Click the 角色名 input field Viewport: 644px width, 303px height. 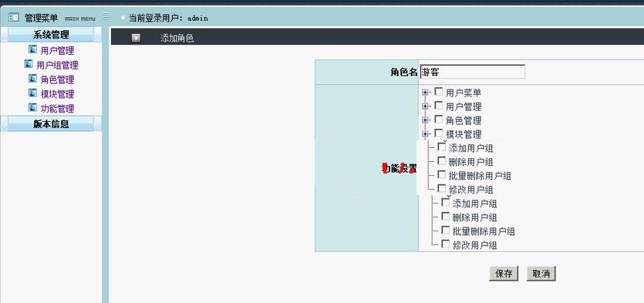pyautogui.click(x=472, y=72)
